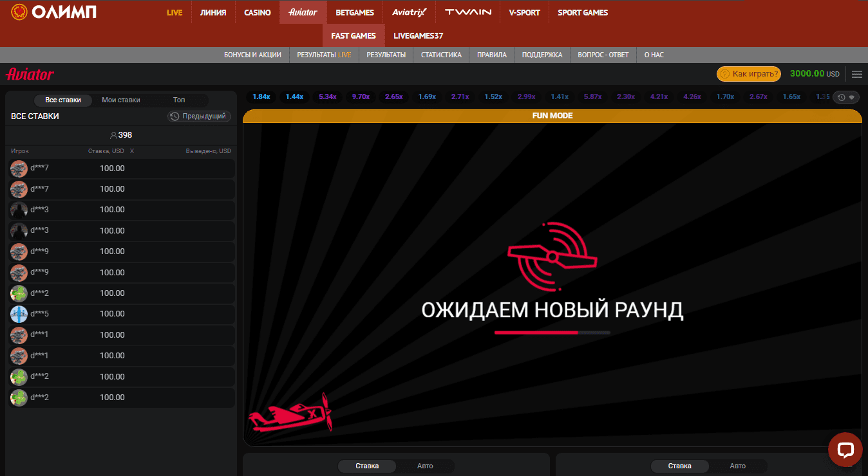Select Ставка toggle in left bet panel
Image resolution: width=868 pixels, height=476 pixels.
367,466
